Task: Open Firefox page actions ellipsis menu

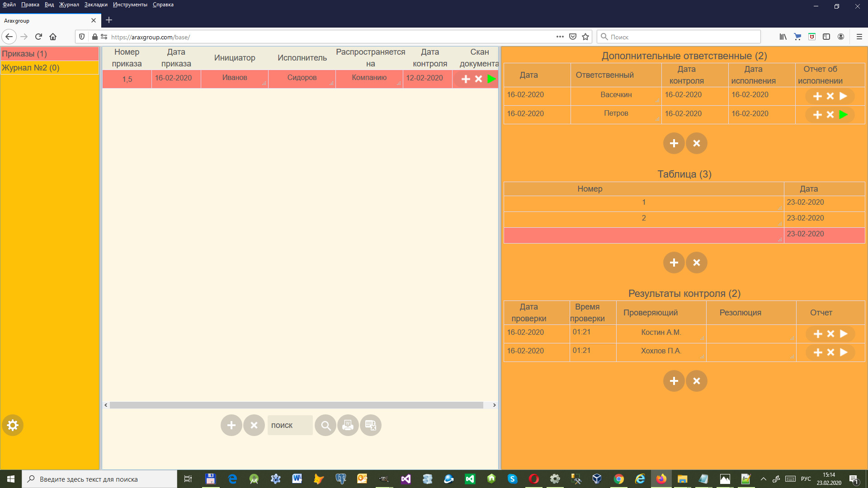Action: pos(560,37)
